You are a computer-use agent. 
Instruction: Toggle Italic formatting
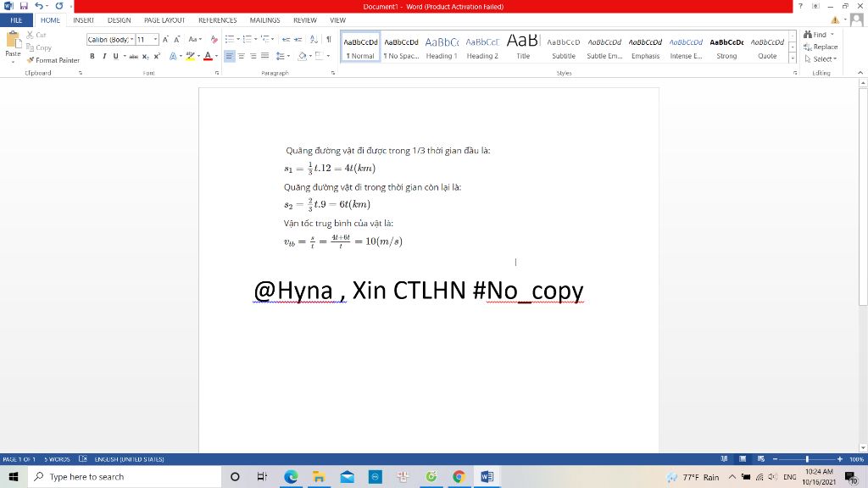tap(104, 56)
